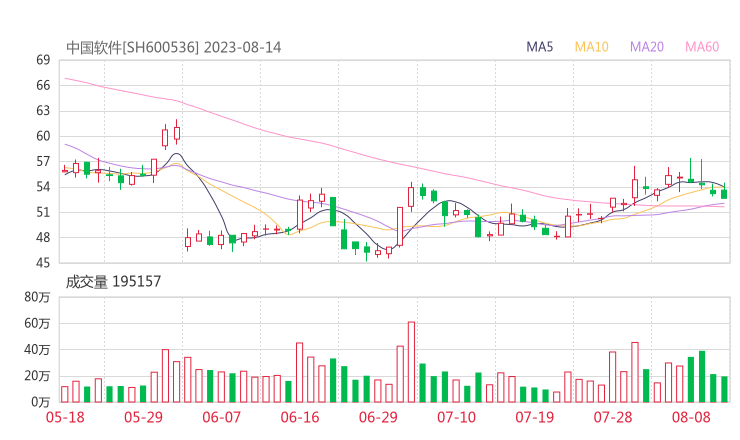The height and width of the screenshot is (440, 740).
Task: Click the 20万 volume axis label
Action: pos(37,376)
